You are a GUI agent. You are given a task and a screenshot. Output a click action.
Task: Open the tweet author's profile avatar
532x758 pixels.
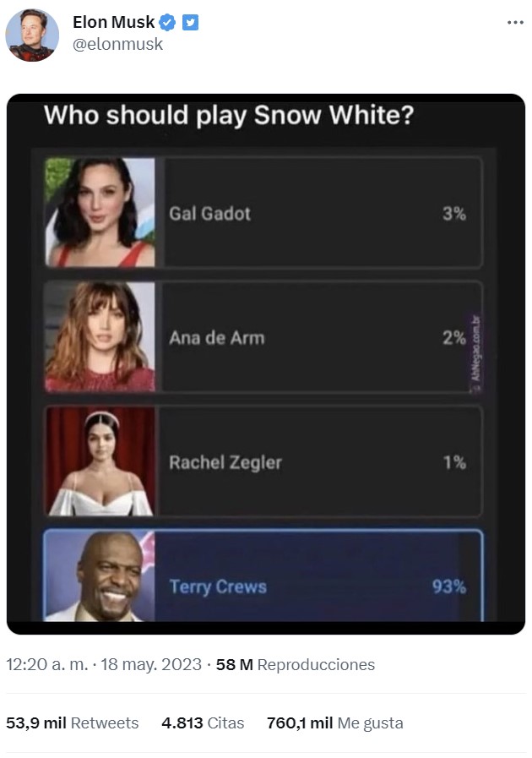tap(32, 35)
